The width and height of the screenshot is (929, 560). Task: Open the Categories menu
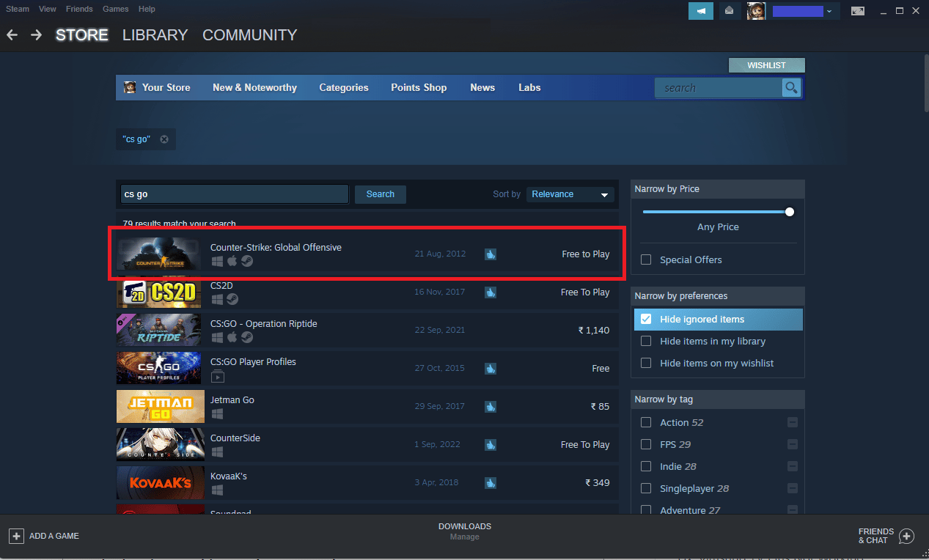tap(344, 87)
